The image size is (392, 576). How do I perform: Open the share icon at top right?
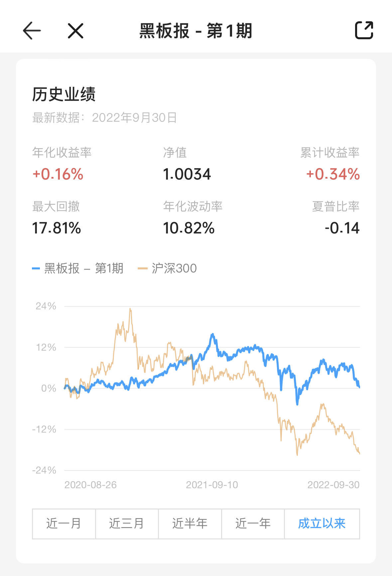click(364, 31)
